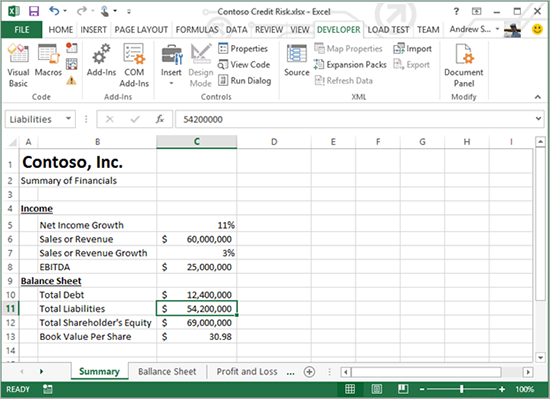Expand the formula bar
550x399 pixels.
tap(538, 119)
